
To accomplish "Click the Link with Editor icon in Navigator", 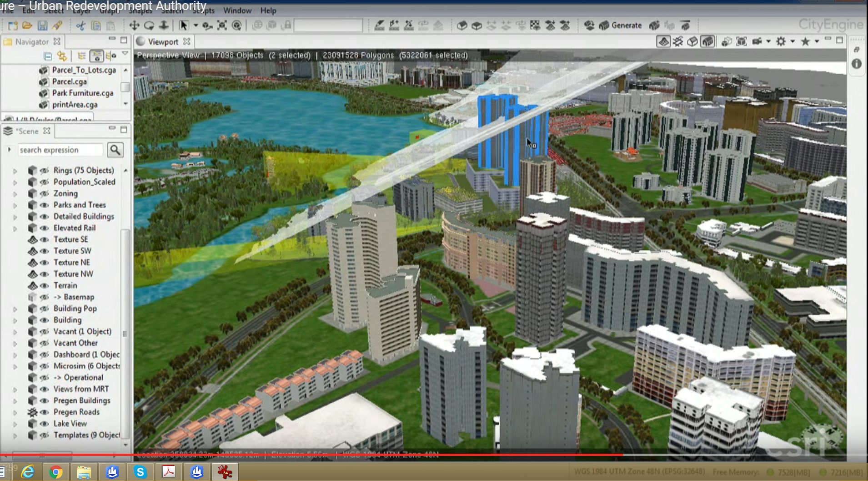I will click(62, 56).
